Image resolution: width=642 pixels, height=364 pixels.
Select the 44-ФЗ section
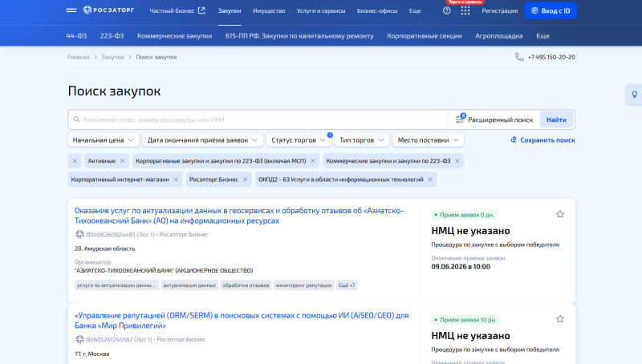(x=76, y=36)
